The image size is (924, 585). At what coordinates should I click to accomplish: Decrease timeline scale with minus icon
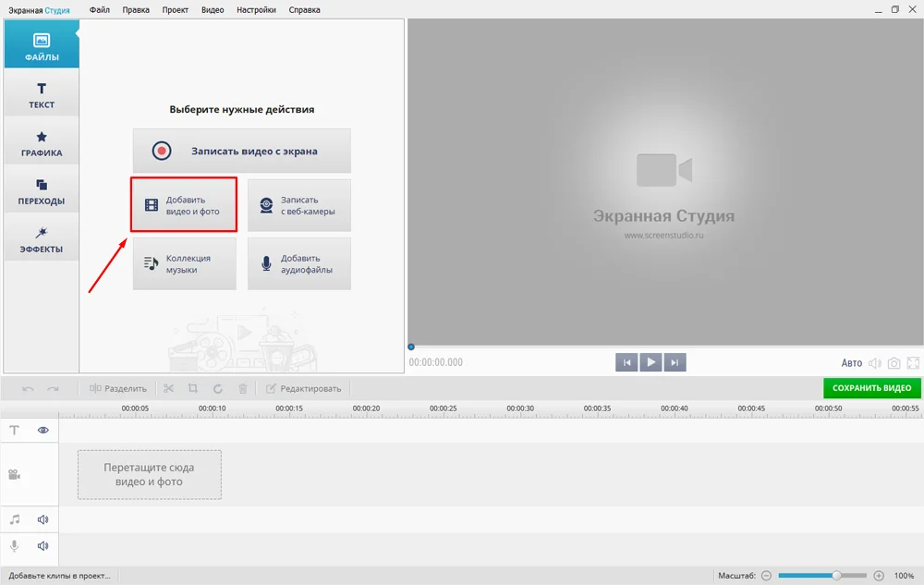tap(767, 576)
